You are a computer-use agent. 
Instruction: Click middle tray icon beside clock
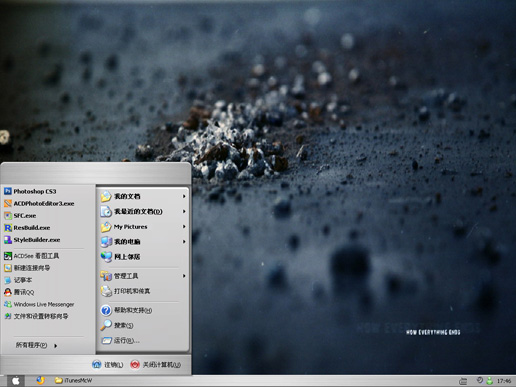480,380
